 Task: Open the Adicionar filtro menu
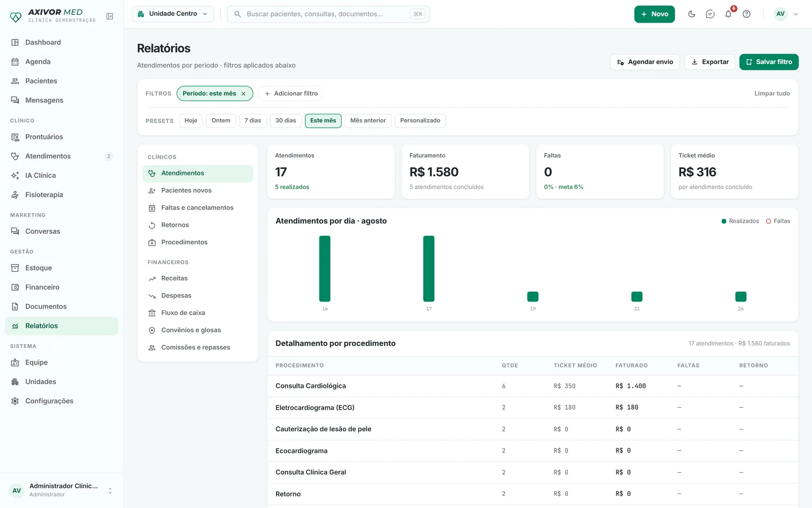pos(291,93)
